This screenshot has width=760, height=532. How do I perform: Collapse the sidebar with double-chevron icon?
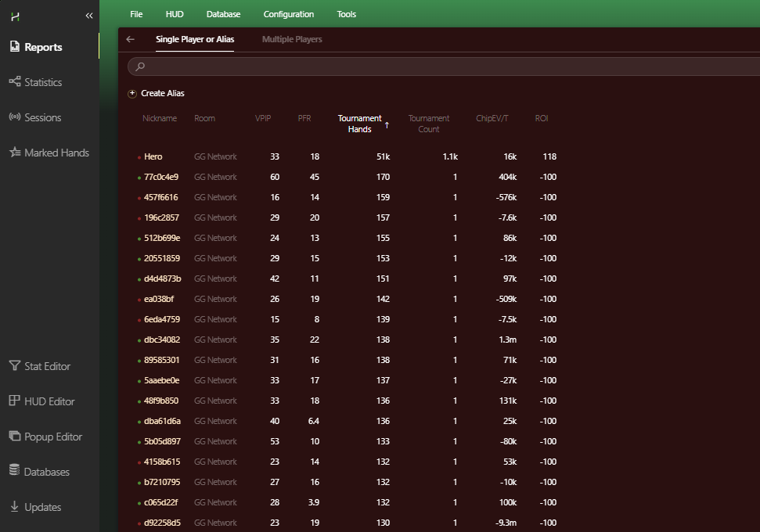click(x=89, y=16)
